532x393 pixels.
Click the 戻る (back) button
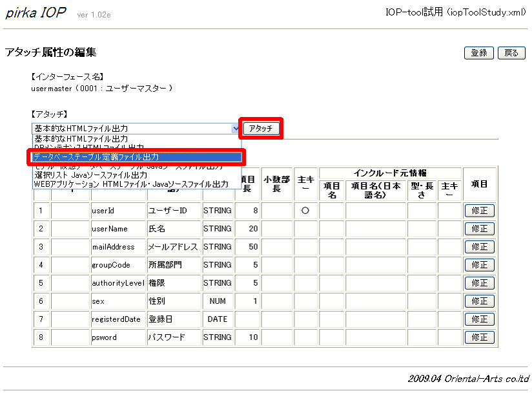click(511, 53)
